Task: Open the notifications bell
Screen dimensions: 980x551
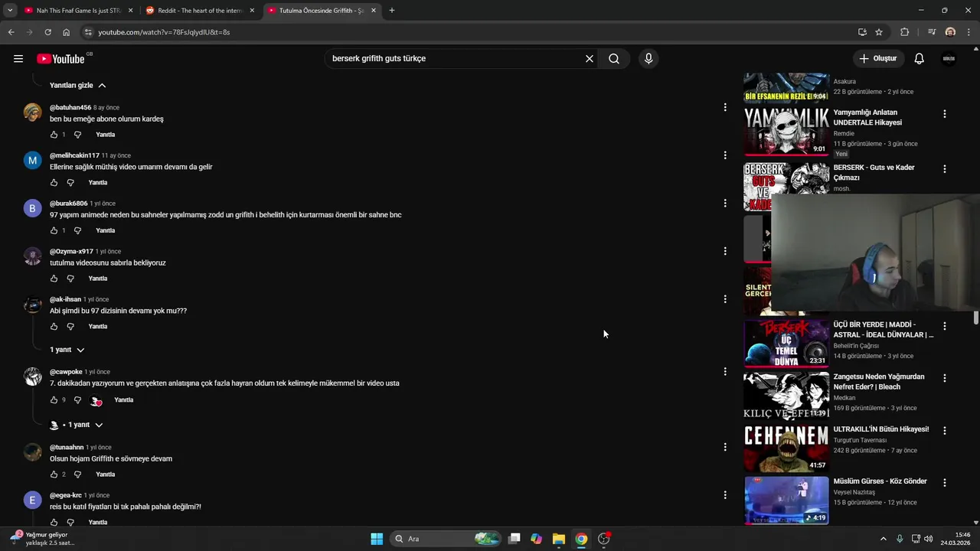Action: point(920,59)
